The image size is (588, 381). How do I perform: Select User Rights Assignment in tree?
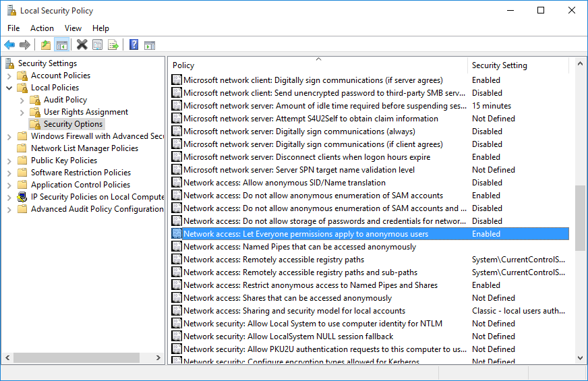pyautogui.click(x=86, y=112)
